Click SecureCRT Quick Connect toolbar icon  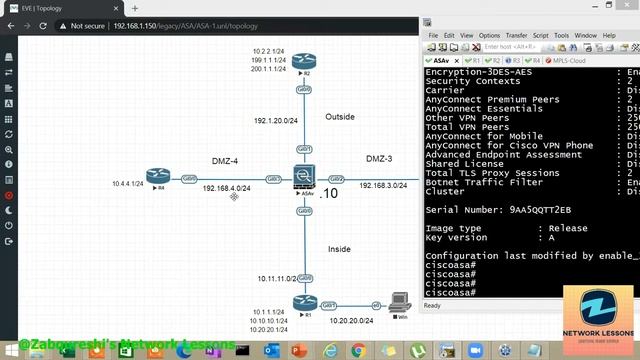tap(443, 47)
